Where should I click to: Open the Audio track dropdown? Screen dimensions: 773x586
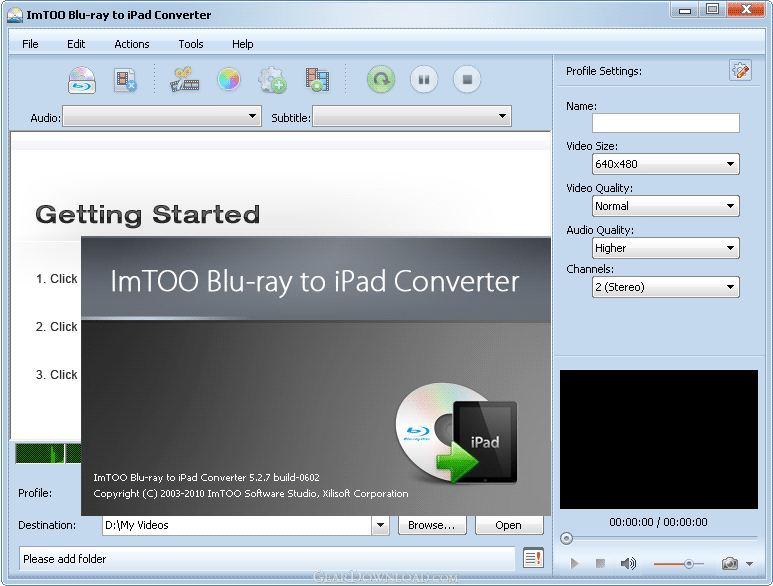point(162,116)
